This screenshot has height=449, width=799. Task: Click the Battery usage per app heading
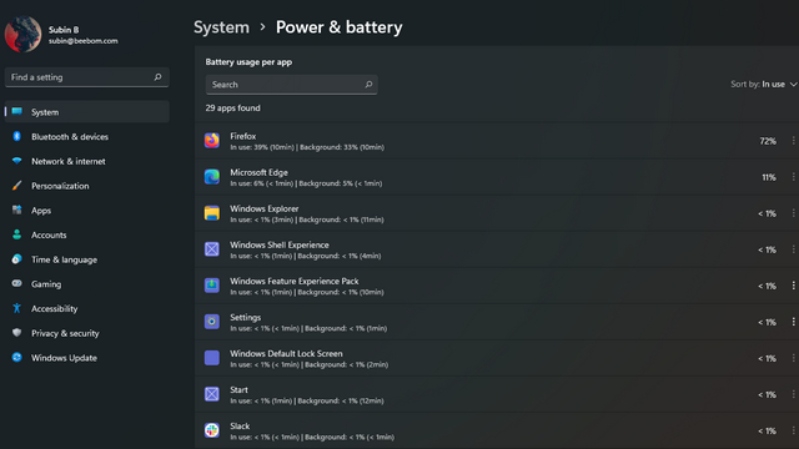coord(249,62)
